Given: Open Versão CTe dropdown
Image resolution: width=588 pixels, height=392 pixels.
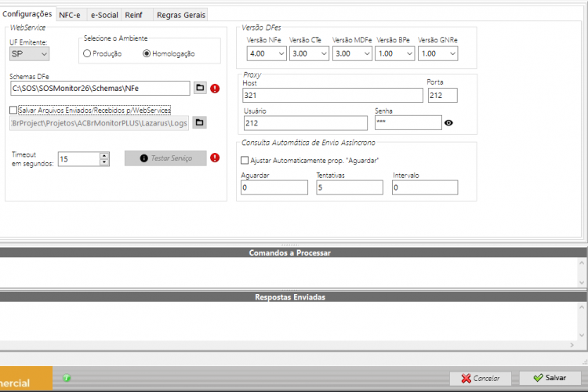Looking at the screenshot, I should click(310, 53).
